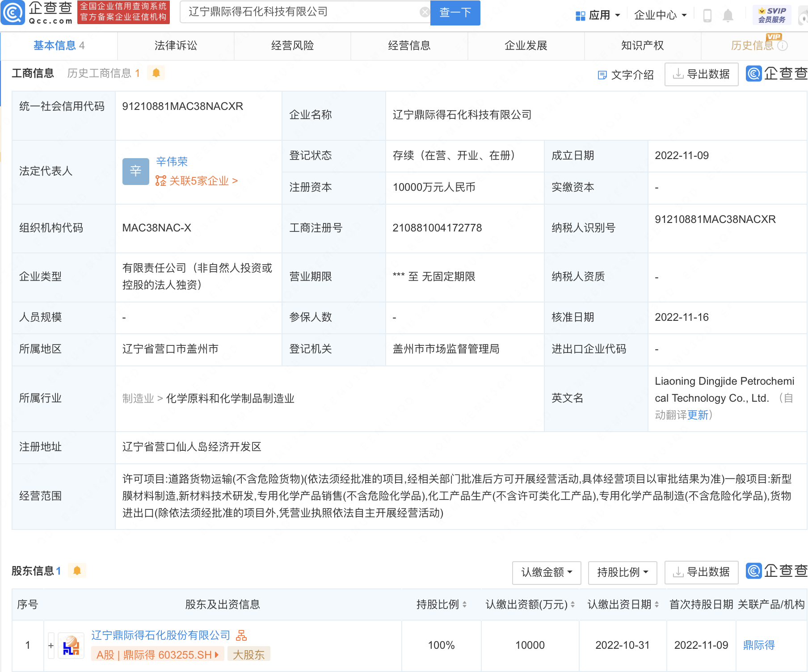Open 文字介绍 text introduction icon

(603, 75)
